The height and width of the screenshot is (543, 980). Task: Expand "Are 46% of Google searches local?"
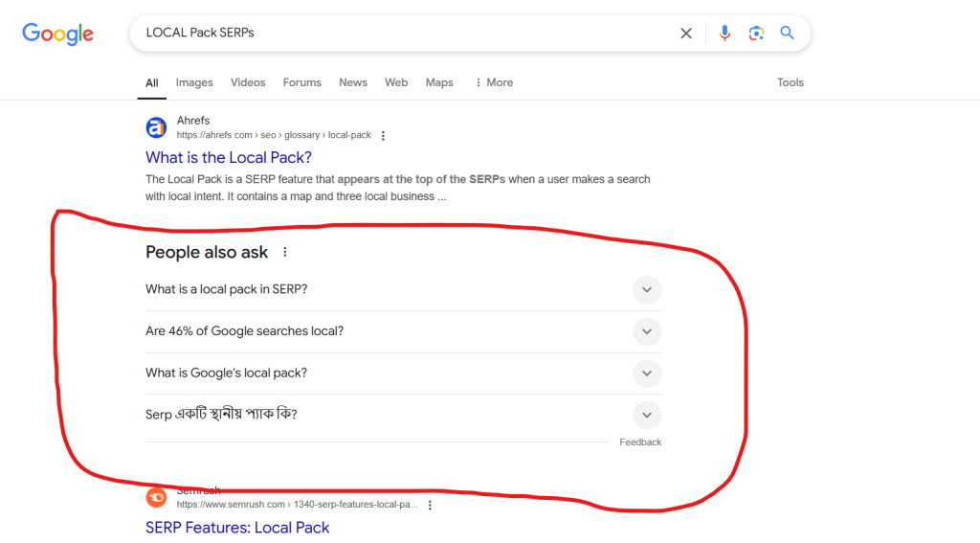tap(647, 331)
